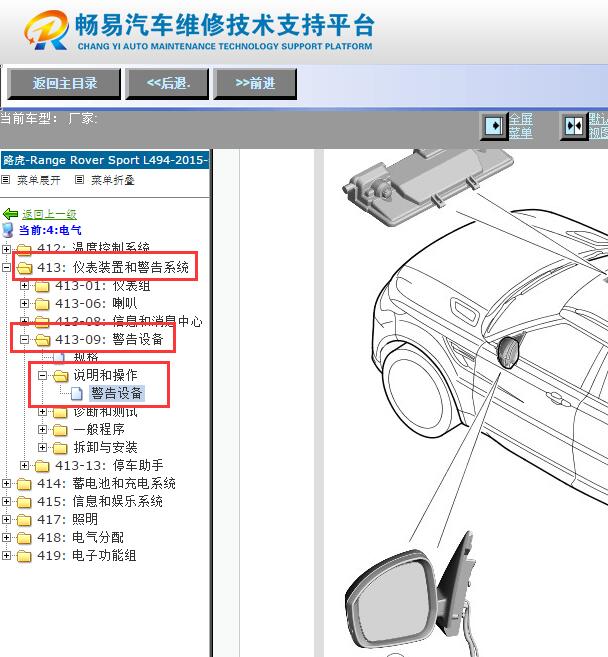
Task: Click the 警告设备 document page icon
Action: pos(77,393)
